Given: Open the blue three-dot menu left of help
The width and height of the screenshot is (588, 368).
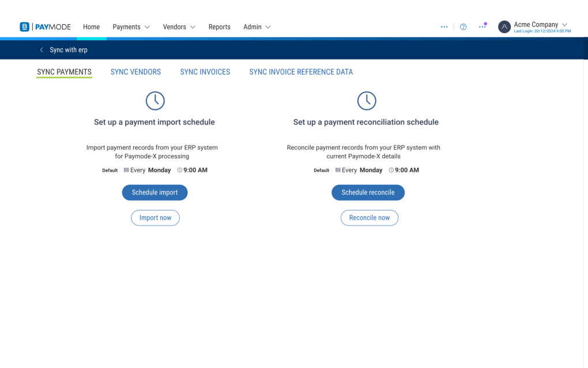Looking at the screenshot, I should (444, 27).
